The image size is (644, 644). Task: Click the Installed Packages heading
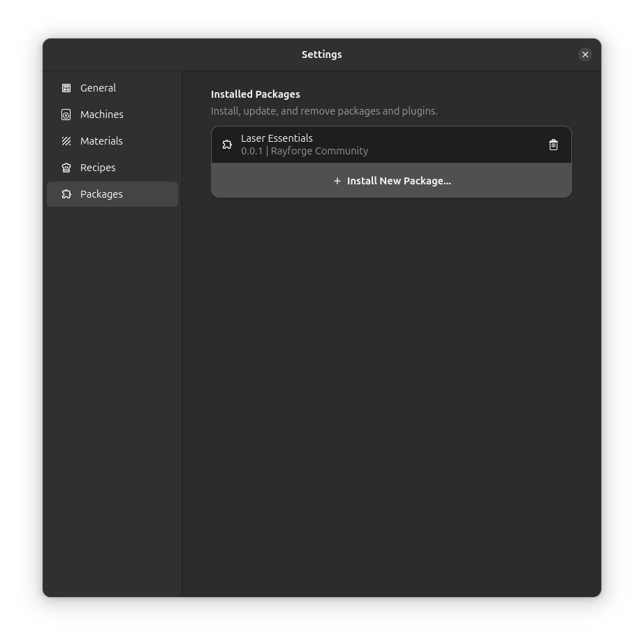[x=256, y=94]
